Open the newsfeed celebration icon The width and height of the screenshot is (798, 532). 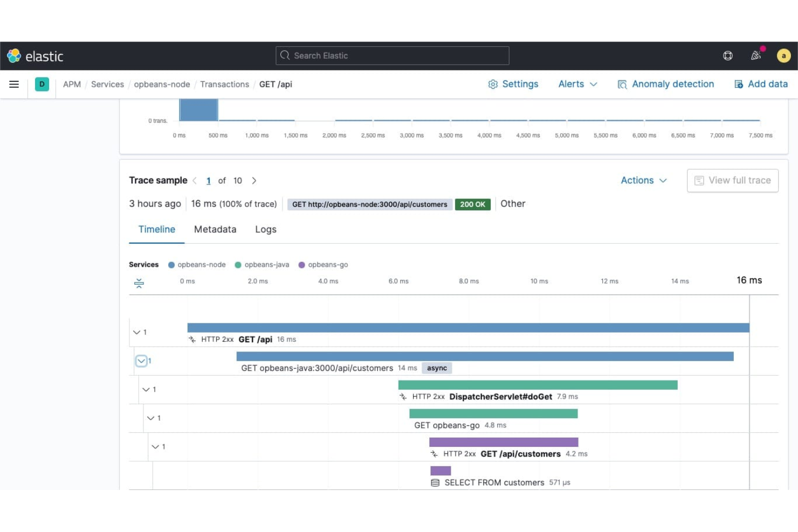click(x=756, y=56)
